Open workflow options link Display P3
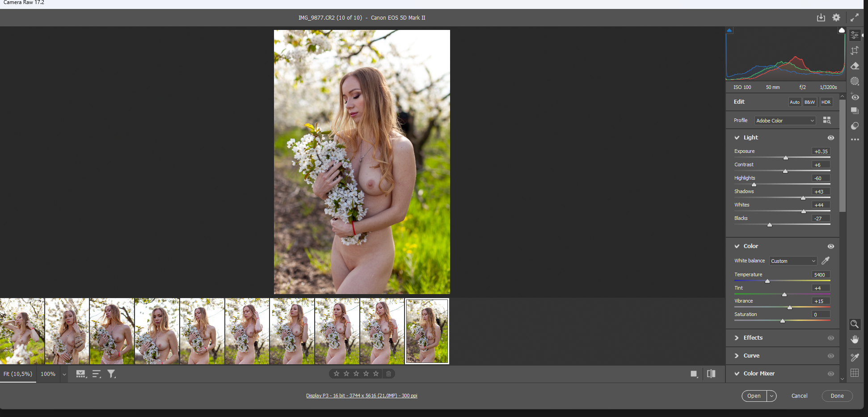Image resolution: width=868 pixels, height=417 pixels. click(x=362, y=396)
